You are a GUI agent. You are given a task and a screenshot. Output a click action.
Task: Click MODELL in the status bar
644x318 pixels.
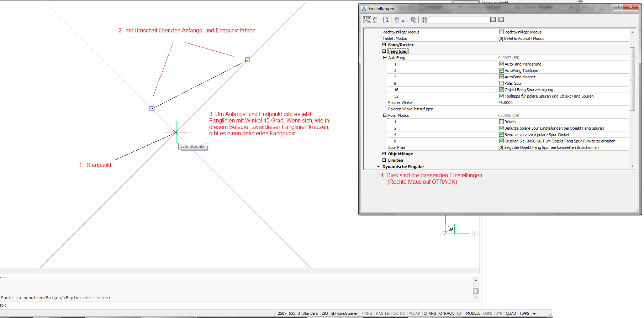click(x=473, y=313)
